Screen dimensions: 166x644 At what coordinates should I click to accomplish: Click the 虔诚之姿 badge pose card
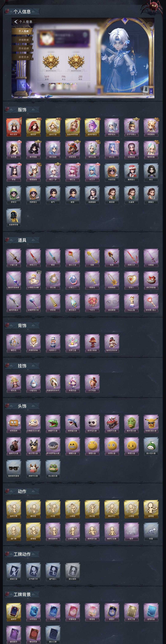(x=14, y=572)
